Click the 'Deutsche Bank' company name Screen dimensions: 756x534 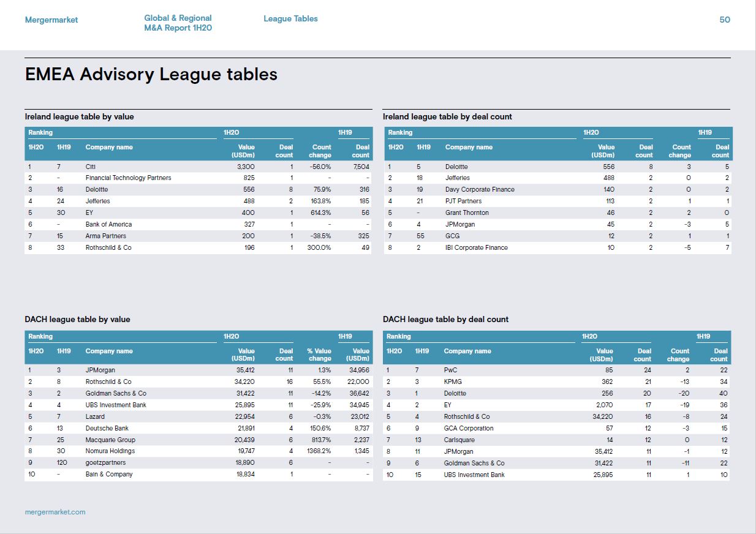[107, 428]
